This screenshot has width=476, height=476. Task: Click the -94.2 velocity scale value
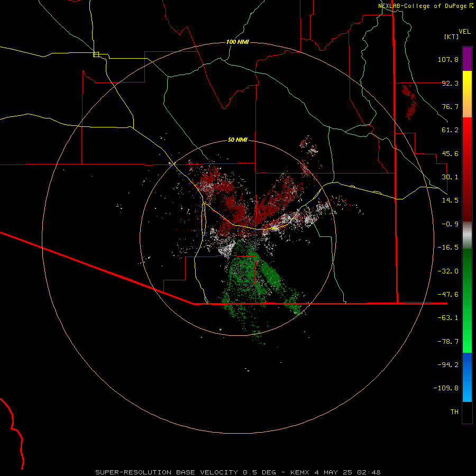pos(448,365)
